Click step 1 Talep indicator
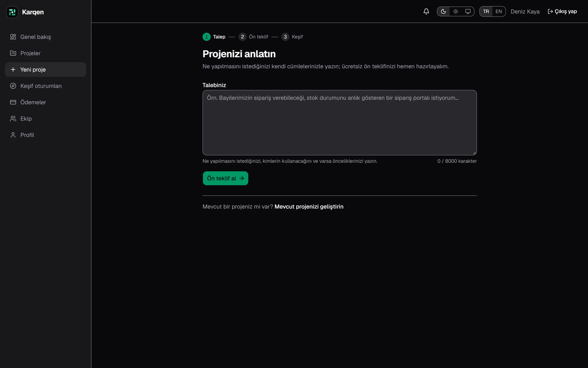The height and width of the screenshot is (368, 588). [x=214, y=37]
